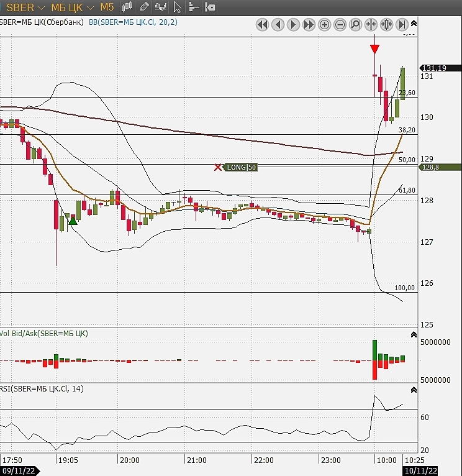Collapse the main price chart panel
462x476 pixels.
click(414, 24)
